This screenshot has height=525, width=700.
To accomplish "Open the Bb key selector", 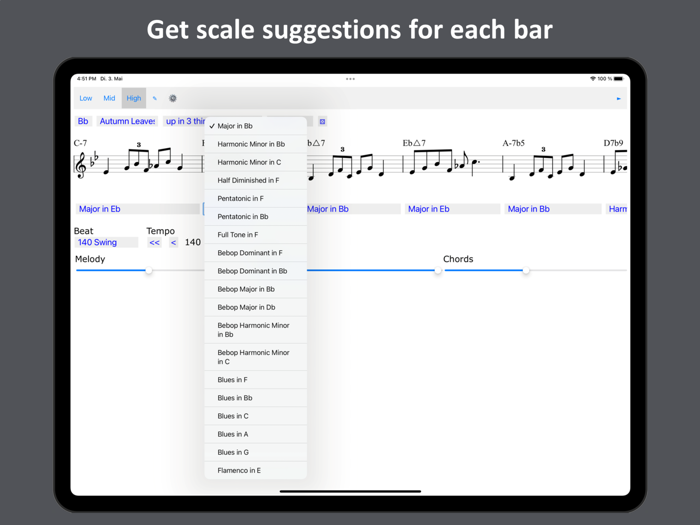I will pyautogui.click(x=83, y=121).
